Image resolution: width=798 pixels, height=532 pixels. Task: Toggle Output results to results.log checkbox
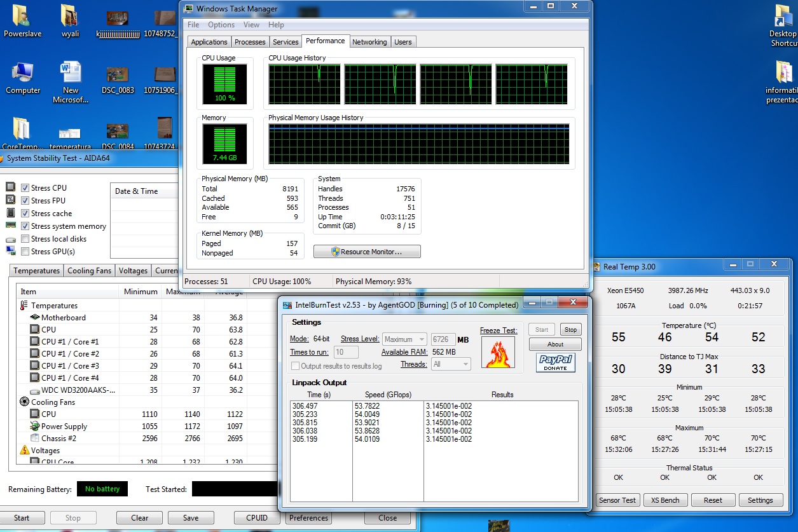click(295, 366)
